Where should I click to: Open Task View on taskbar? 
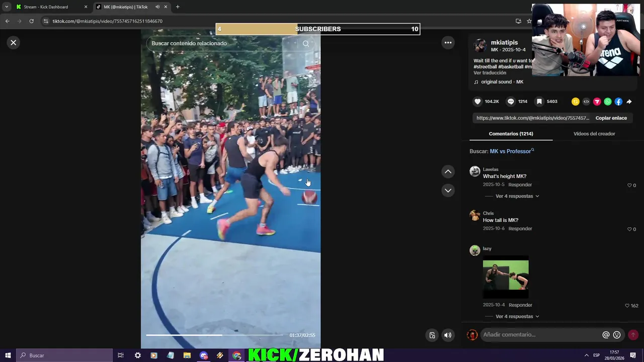[x=121, y=355]
